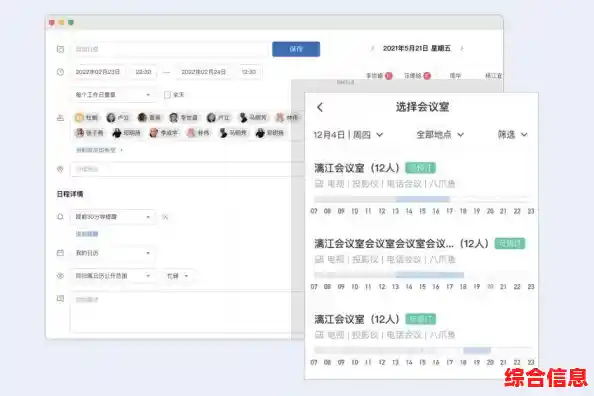This screenshot has height=396, width=594.
Task: Expand the 全部地点 location filter
Action: (439, 135)
